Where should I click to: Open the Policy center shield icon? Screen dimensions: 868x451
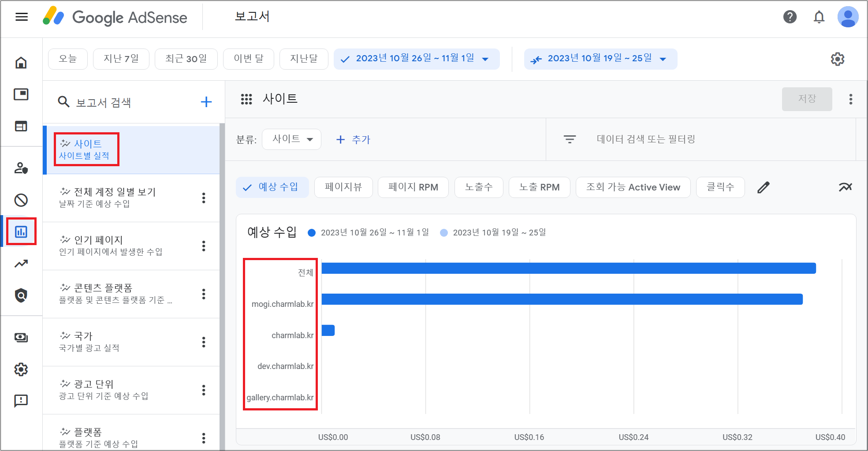pos(21,295)
